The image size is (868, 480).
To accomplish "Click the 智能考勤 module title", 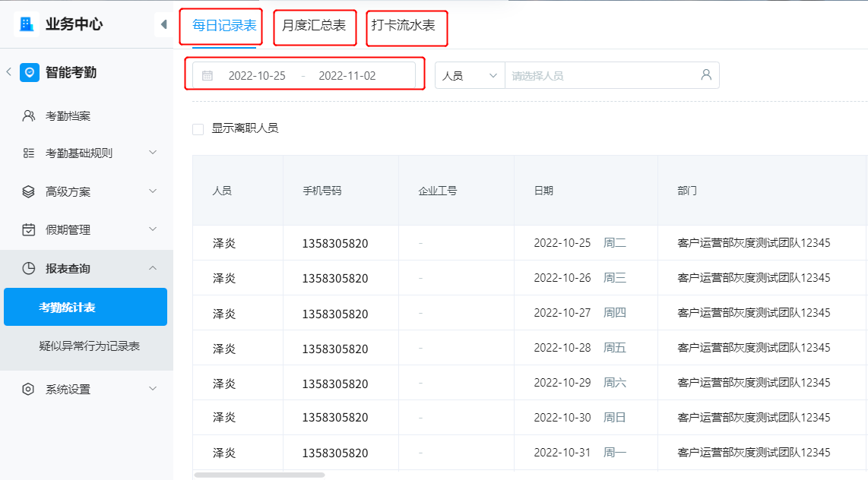I will [x=71, y=72].
